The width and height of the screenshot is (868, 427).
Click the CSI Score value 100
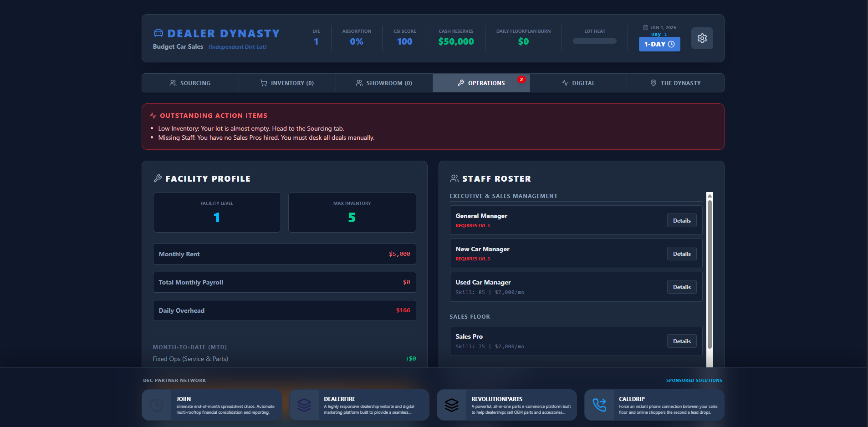coord(404,41)
